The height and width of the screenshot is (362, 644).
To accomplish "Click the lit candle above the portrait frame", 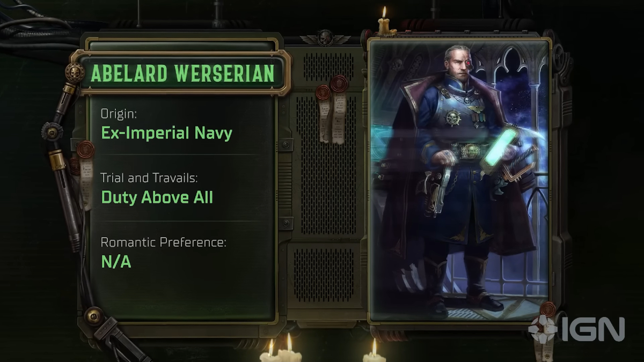I will pos(383,23).
